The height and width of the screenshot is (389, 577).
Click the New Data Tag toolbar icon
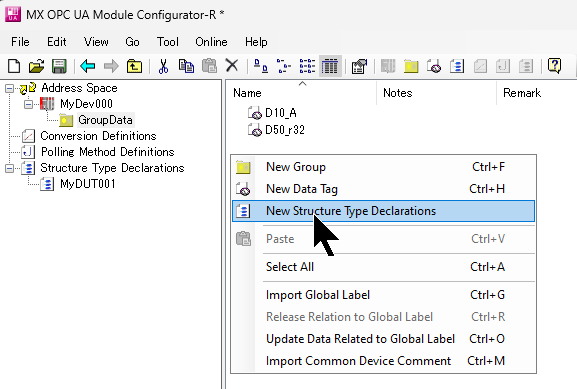pos(434,66)
